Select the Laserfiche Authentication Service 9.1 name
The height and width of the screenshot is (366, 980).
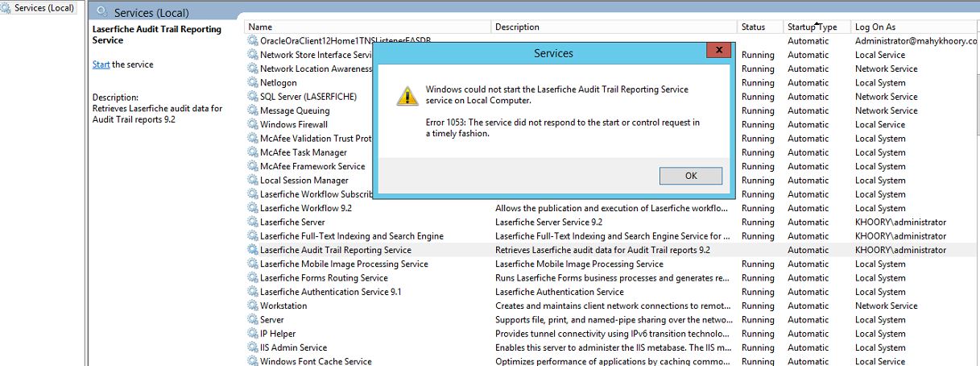(x=330, y=292)
